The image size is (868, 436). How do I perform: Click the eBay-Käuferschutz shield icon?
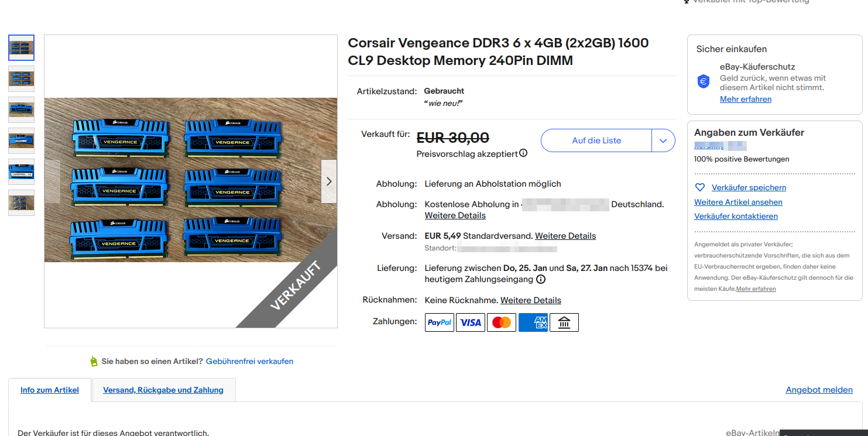(704, 81)
